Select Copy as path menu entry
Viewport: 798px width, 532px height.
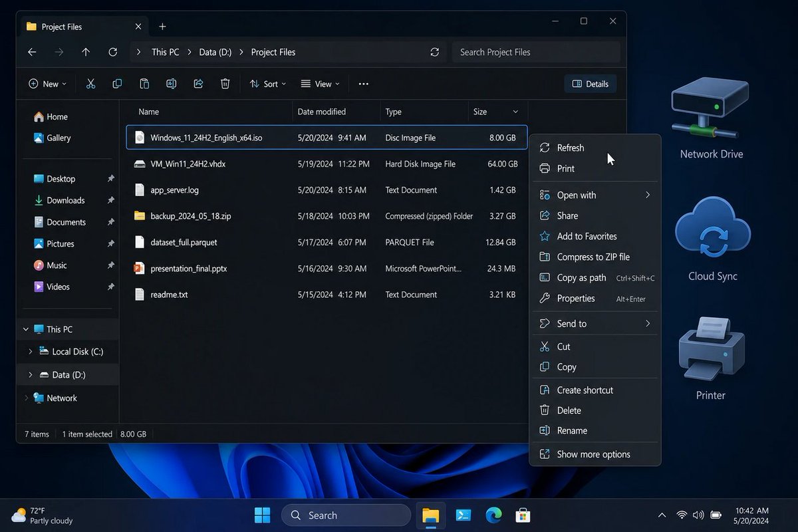point(595,278)
